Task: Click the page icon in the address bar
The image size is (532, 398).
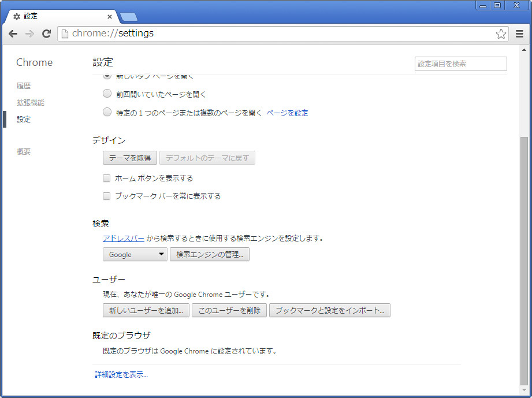Action: point(65,34)
